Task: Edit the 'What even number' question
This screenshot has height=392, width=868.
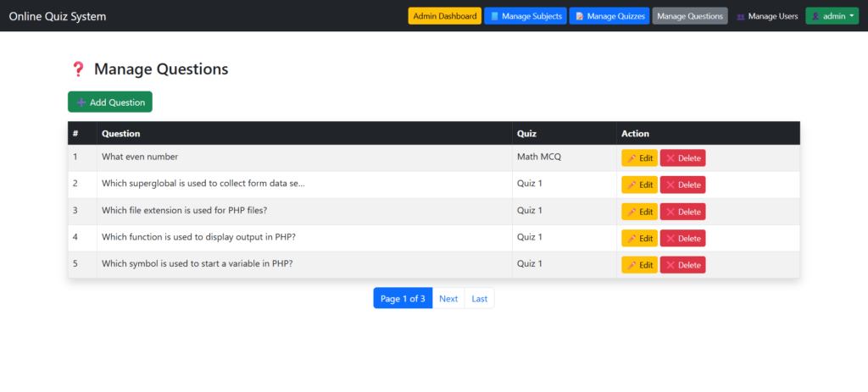Action: (x=639, y=157)
